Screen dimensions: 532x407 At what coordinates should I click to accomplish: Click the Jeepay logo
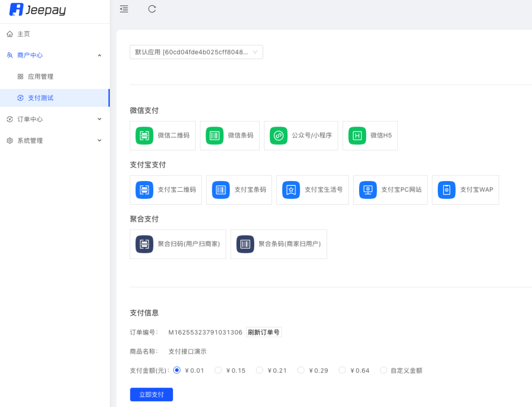pyautogui.click(x=38, y=9)
